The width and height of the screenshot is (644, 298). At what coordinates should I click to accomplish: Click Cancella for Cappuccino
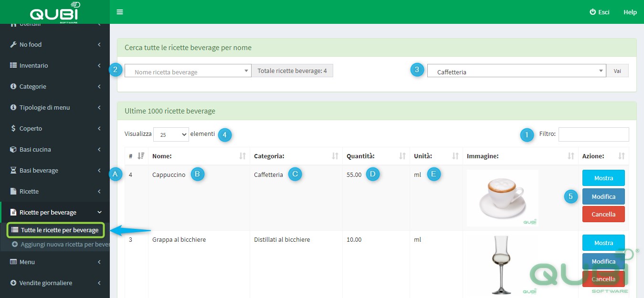(603, 214)
